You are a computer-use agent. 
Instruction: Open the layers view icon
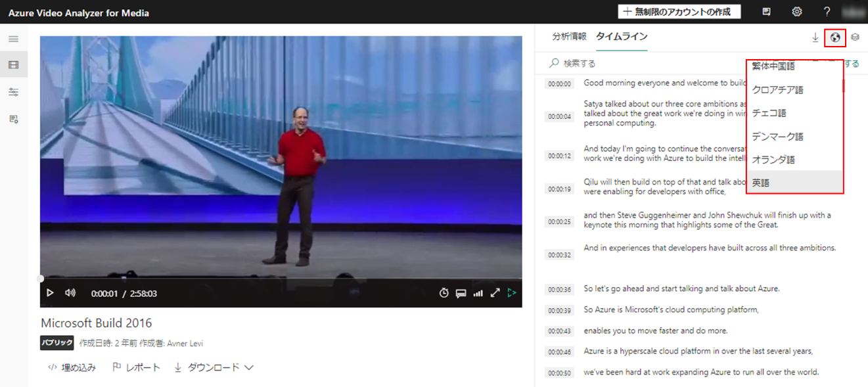(855, 37)
